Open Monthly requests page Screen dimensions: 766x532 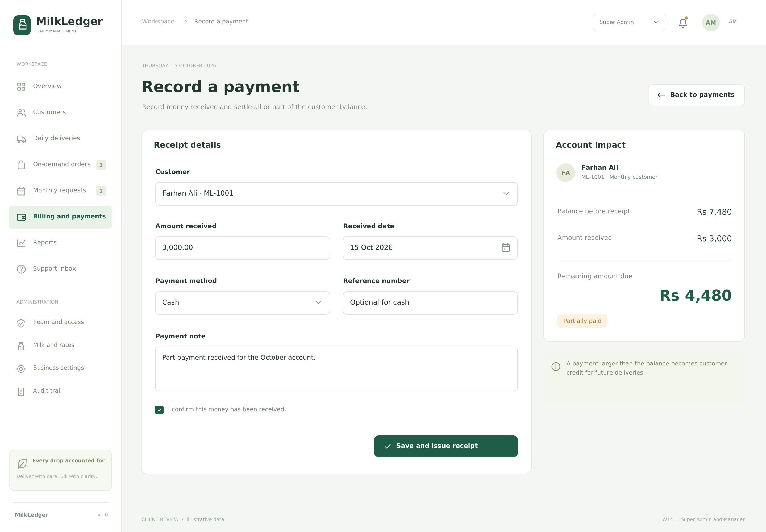tap(60, 190)
